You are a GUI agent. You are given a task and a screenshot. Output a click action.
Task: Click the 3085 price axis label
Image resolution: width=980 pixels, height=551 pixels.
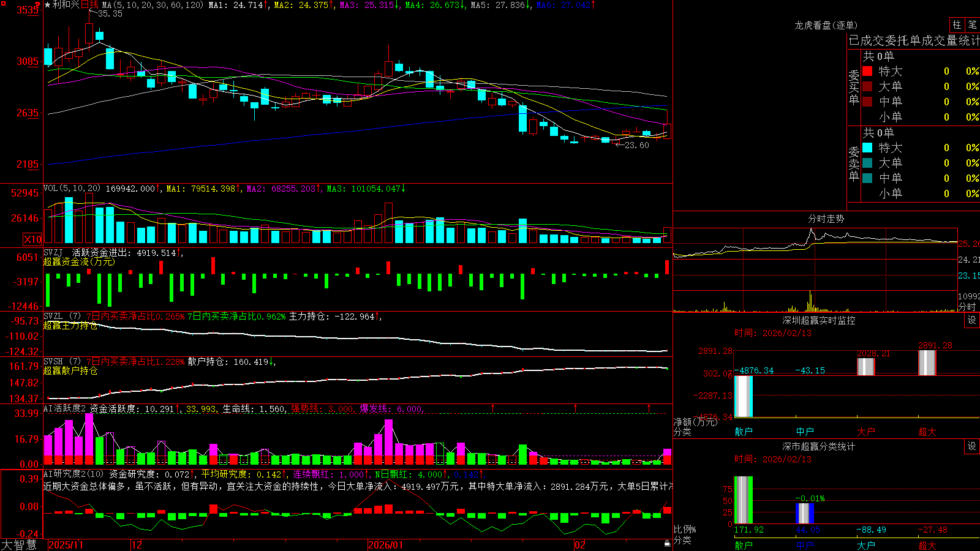[28, 61]
